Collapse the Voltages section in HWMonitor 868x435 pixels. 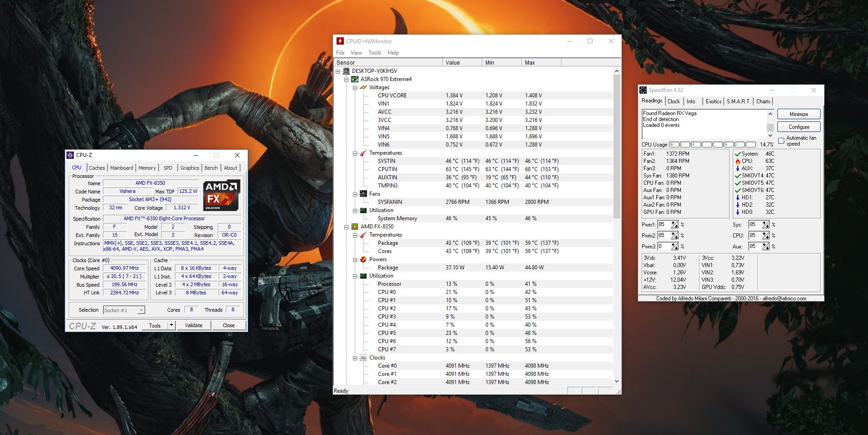(x=355, y=88)
